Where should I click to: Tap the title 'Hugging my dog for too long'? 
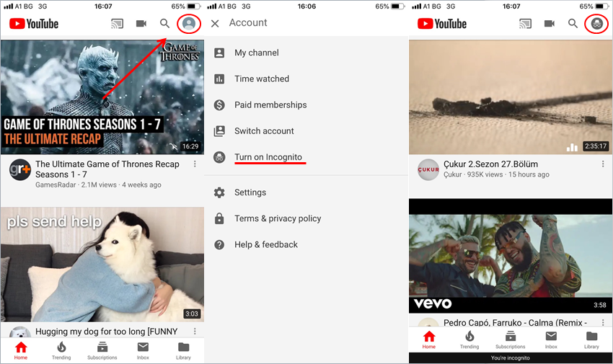click(x=106, y=332)
